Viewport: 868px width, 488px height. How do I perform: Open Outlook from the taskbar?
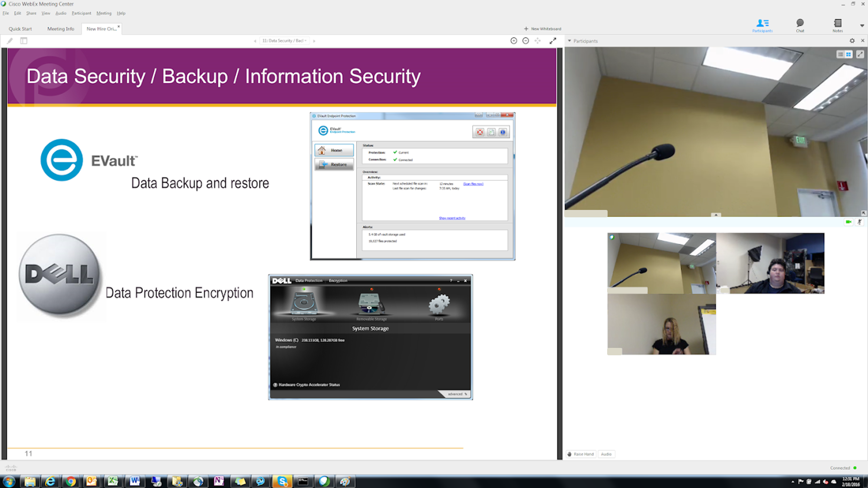(92, 481)
